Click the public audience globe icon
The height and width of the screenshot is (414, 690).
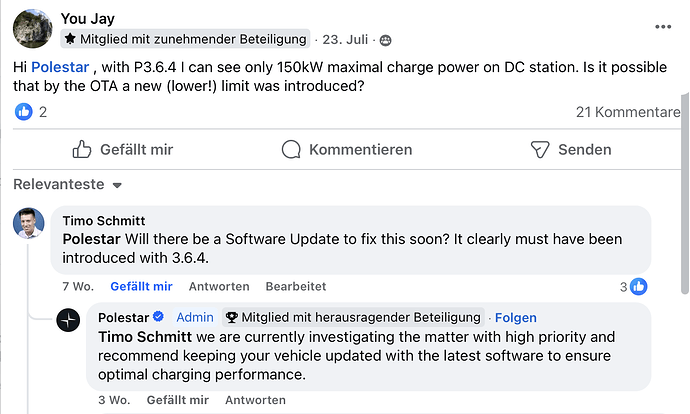coord(386,40)
